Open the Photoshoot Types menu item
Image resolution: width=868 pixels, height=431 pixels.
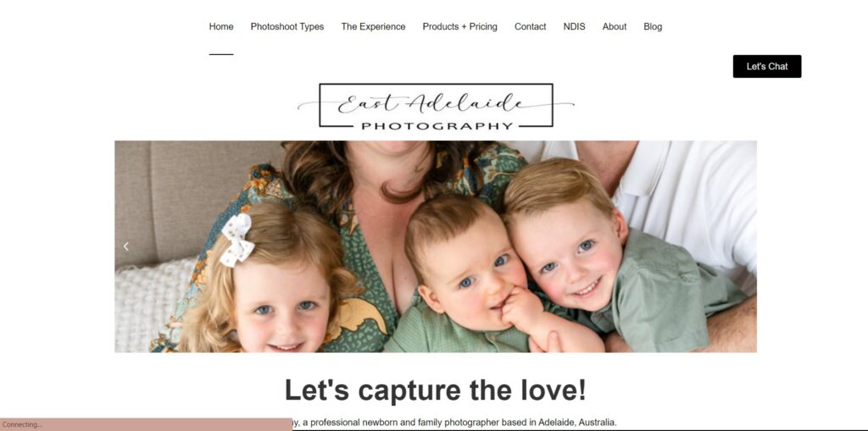tap(287, 26)
